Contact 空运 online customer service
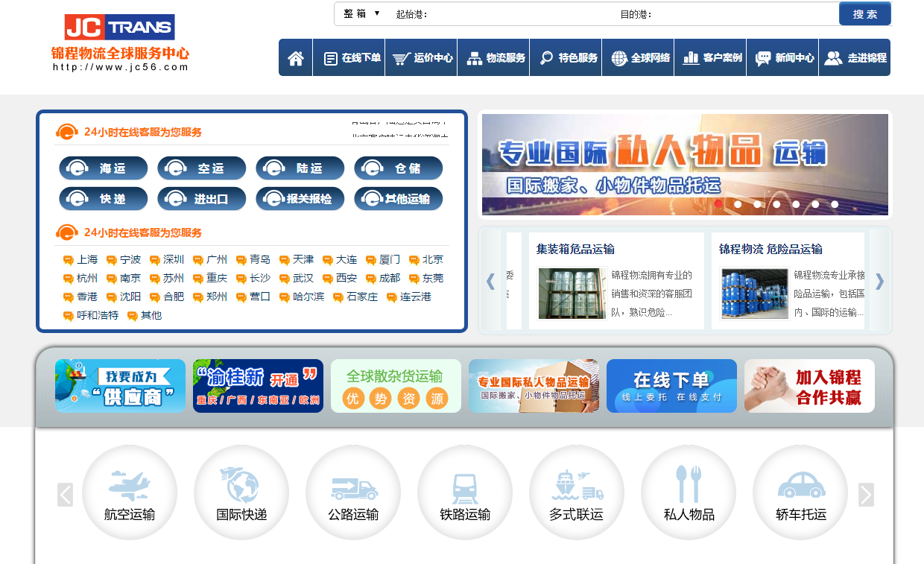Image resolution: width=924 pixels, height=564 pixels. pyautogui.click(x=202, y=168)
